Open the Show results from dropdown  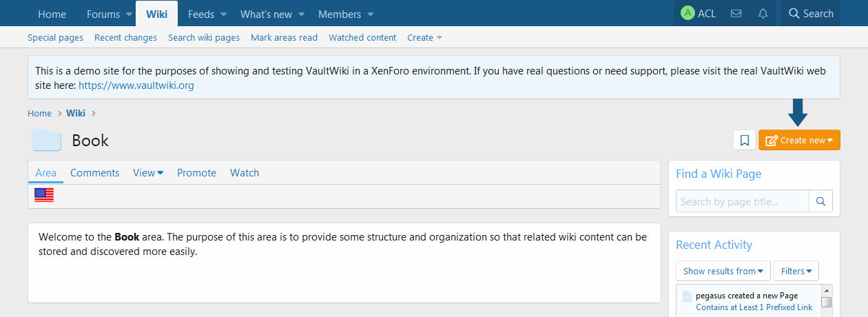[x=723, y=271]
